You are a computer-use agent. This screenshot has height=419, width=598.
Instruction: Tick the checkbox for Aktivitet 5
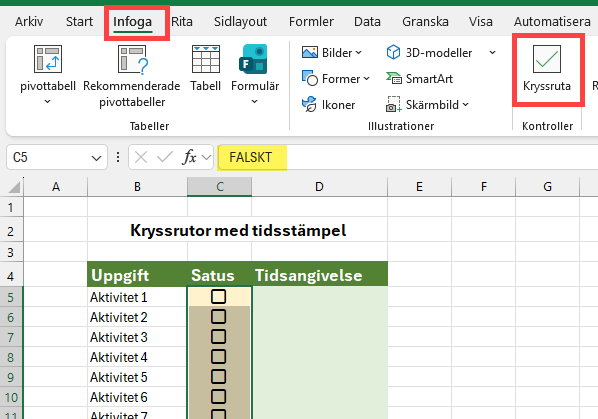(x=219, y=377)
